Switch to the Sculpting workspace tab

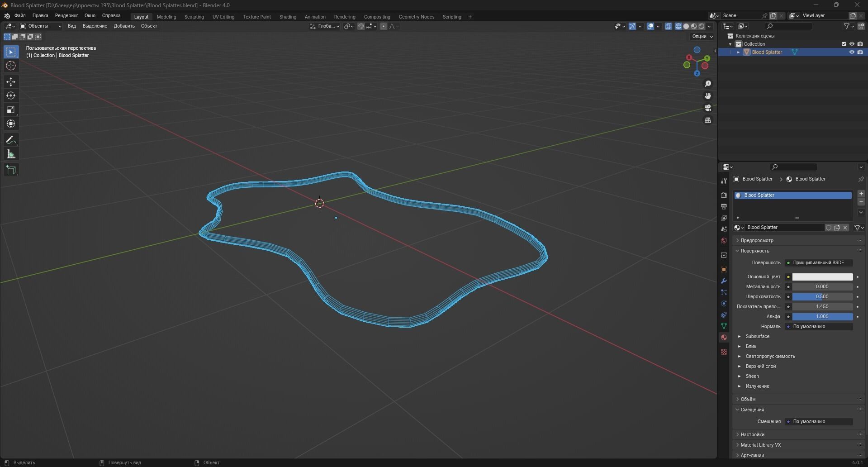click(194, 17)
